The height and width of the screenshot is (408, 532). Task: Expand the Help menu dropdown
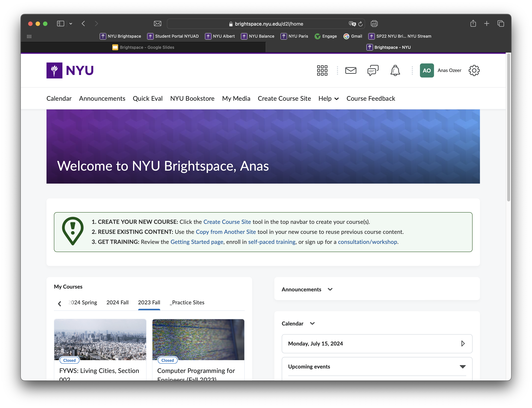tap(328, 99)
